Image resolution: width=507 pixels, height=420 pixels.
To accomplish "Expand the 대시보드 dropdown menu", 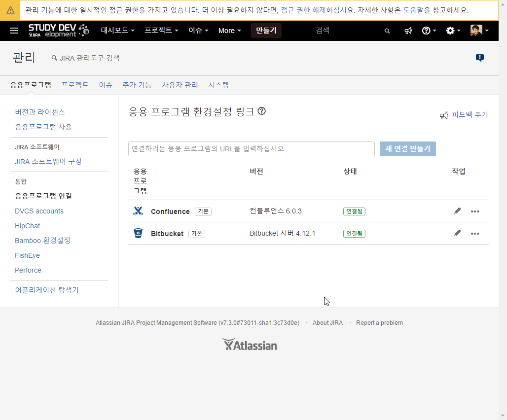I will 117,31.
